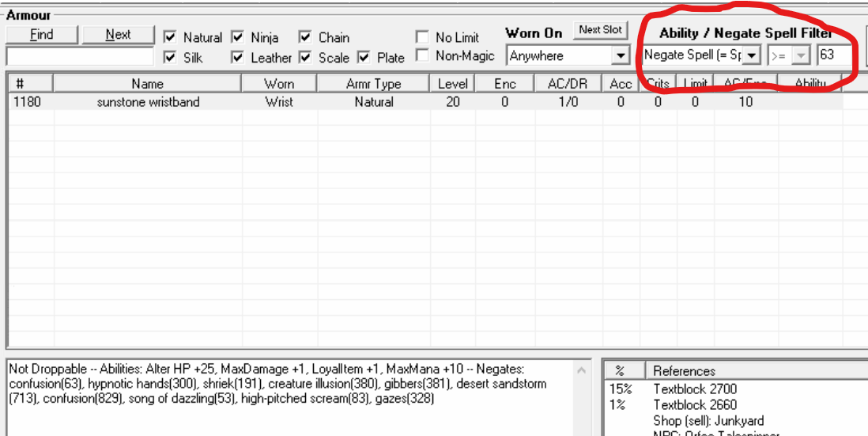Image resolution: width=868 pixels, height=436 pixels.
Task: Enable the Non-Magic checkbox
Action: click(x=423, y=56)
